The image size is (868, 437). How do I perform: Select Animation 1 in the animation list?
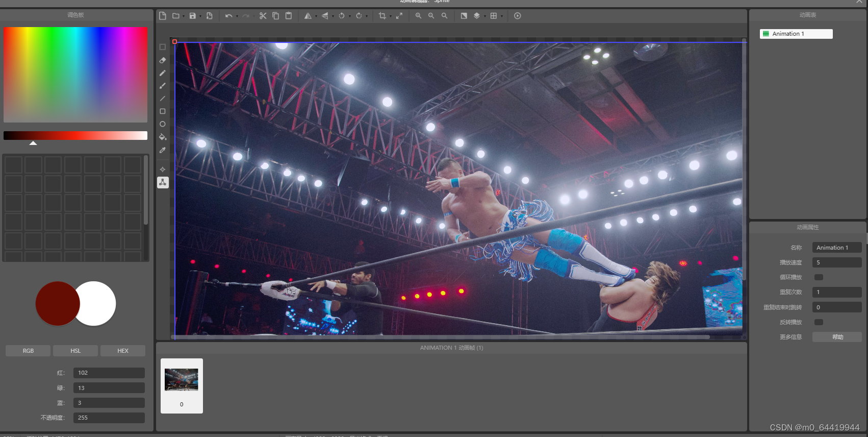(x=796, y=34)
